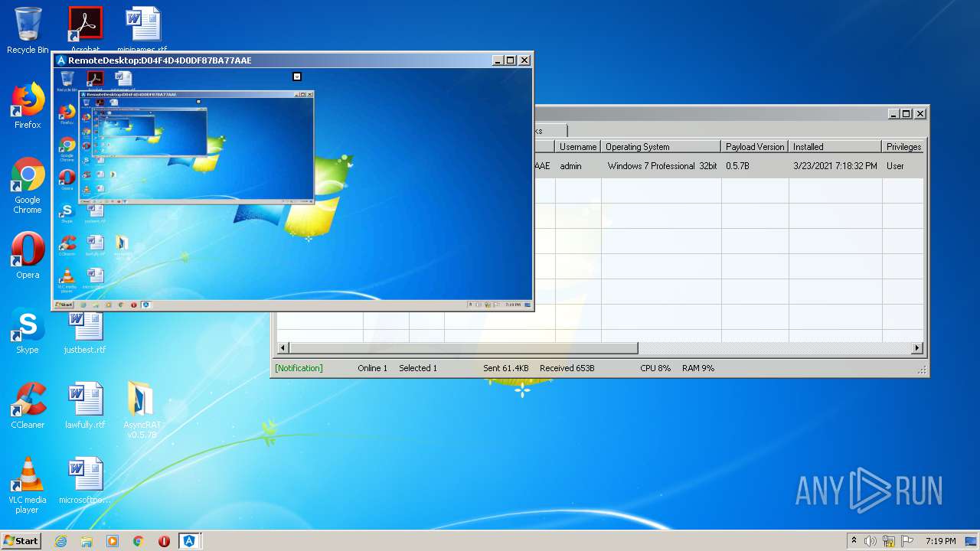Launch the VLC media player shortcut
980x551 pixels.
tap(28, 485)
